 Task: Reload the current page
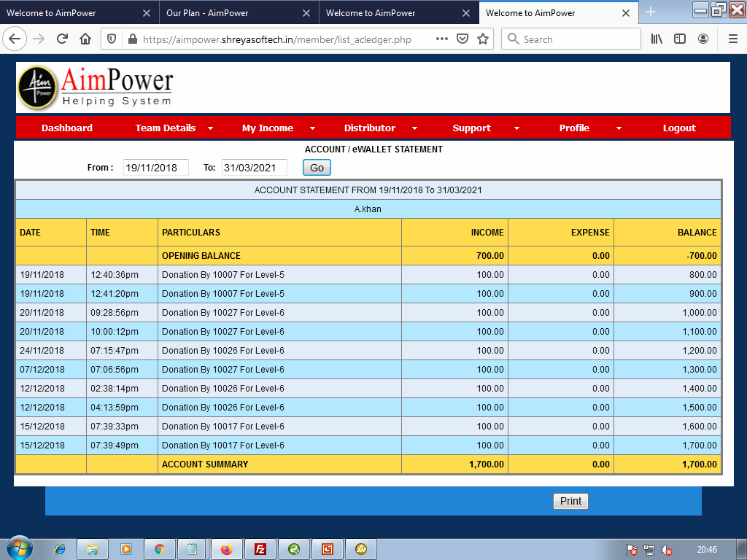[62, 39]
